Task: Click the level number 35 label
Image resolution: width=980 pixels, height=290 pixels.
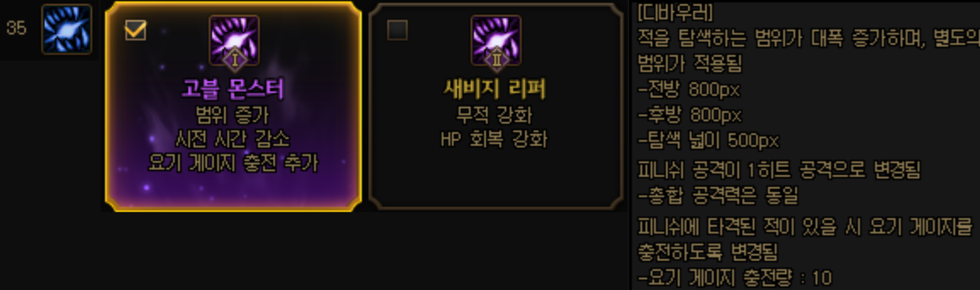Action: pos(17,29)
